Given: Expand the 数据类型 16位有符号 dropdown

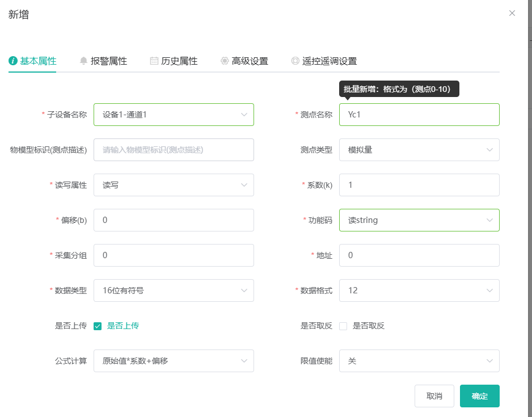Looking at the screenshot, I should (x=174, y=290).
